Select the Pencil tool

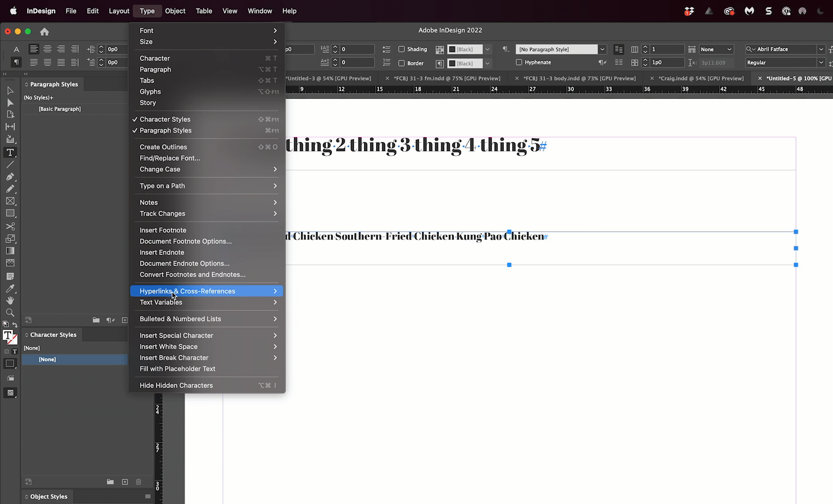[x=10, y=189]
